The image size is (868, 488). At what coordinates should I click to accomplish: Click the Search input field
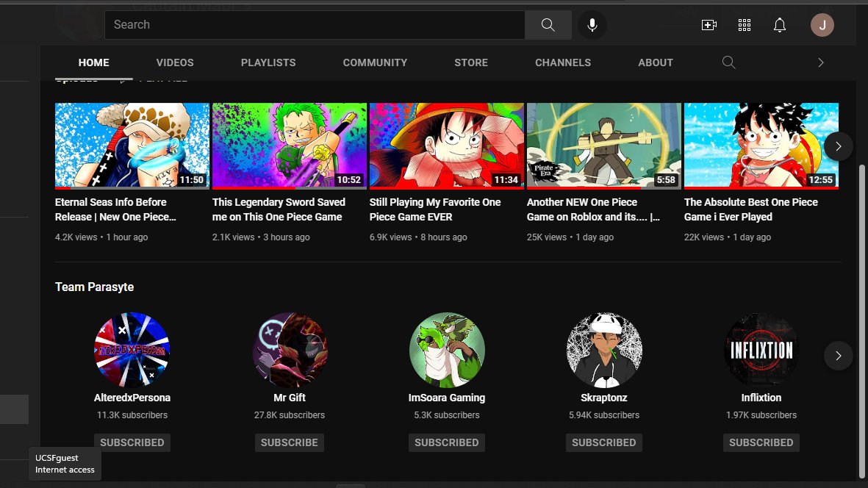(315, 25)
